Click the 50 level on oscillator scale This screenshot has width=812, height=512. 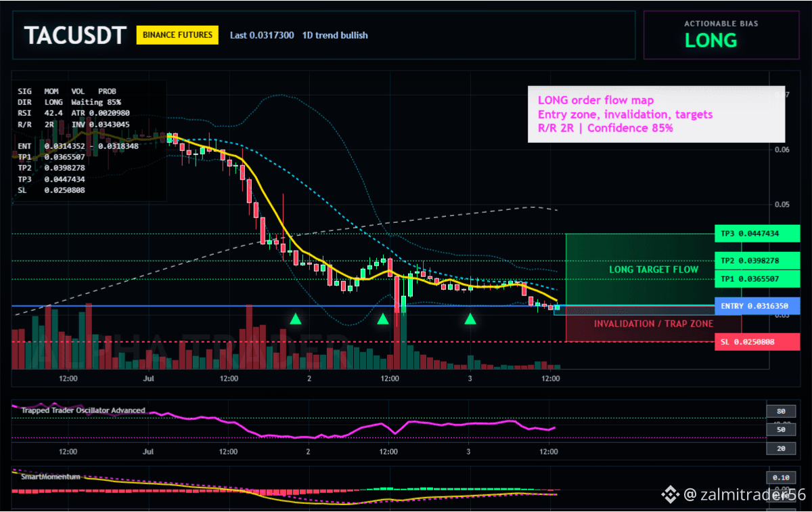780,429
